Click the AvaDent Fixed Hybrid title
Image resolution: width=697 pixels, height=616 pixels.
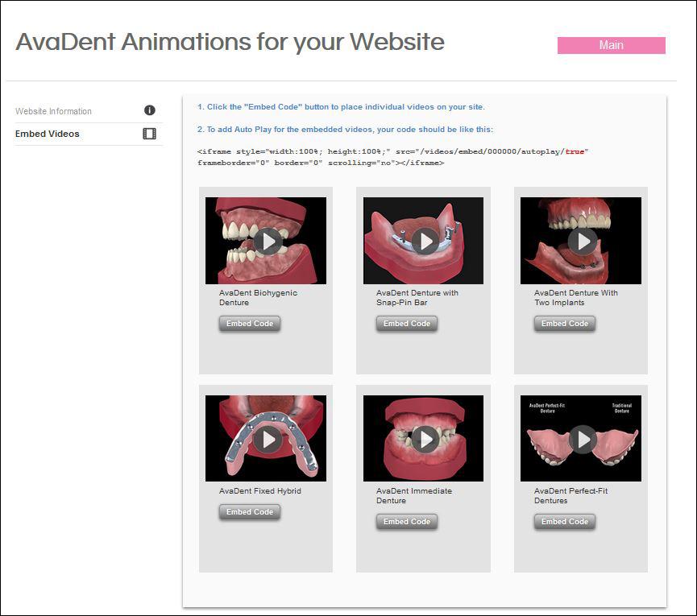pos(260,490)
